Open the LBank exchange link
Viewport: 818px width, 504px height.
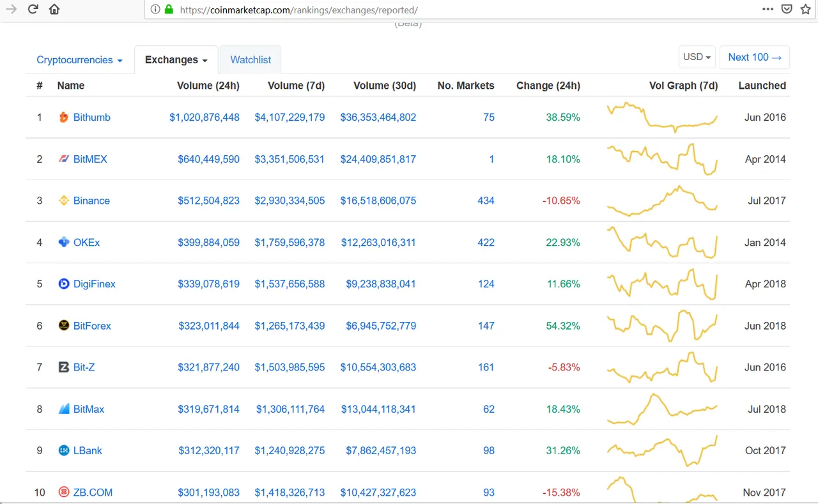click(88, 450)
